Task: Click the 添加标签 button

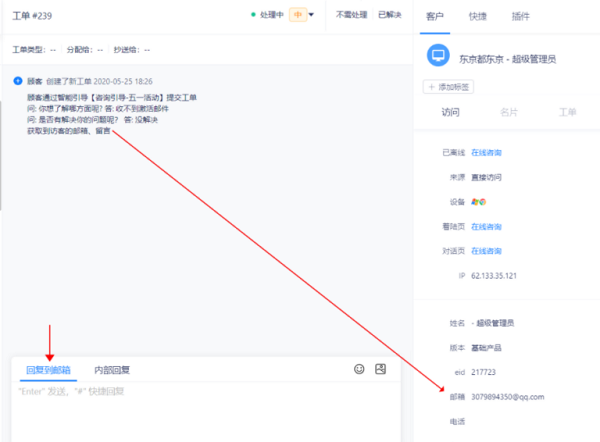Action: coord(448,87)
